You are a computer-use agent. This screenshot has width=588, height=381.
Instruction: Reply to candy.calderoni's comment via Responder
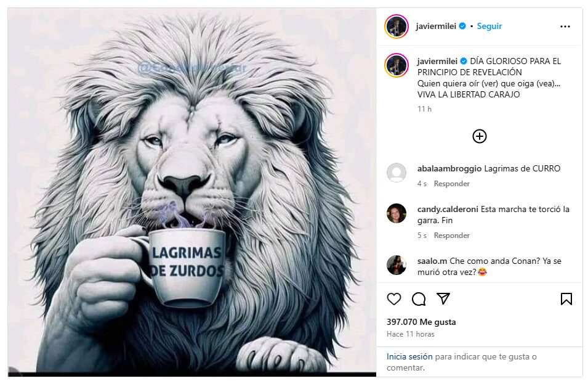[451, 236]
